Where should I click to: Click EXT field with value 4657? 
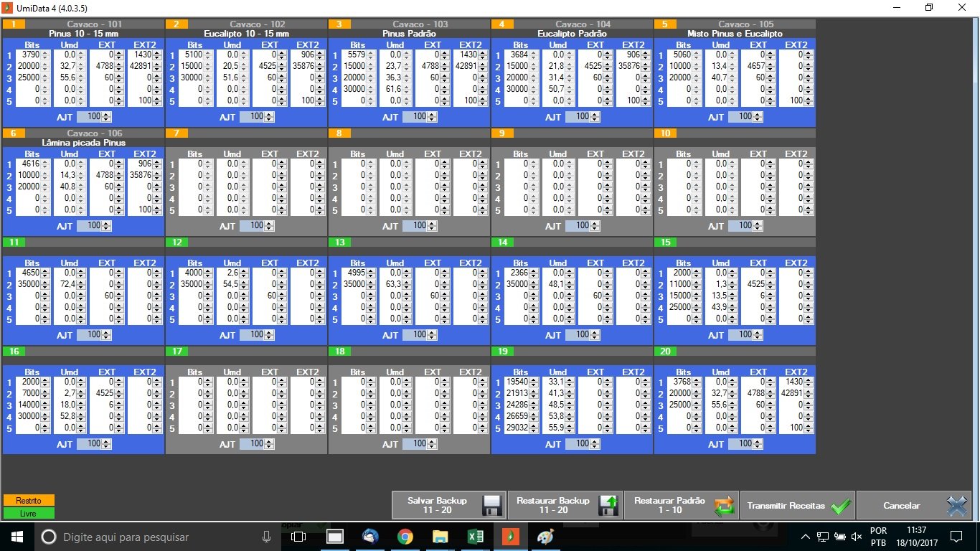[x=759, y=66]
